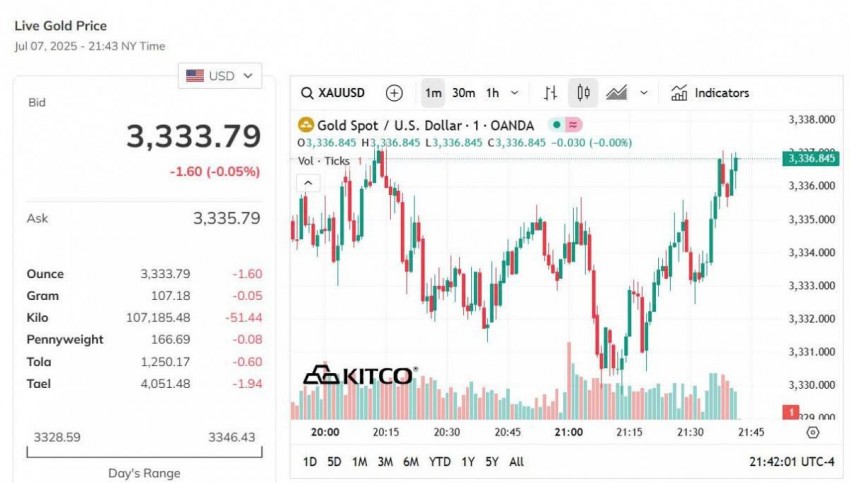Open the Indicators panel

click(710, 93)
